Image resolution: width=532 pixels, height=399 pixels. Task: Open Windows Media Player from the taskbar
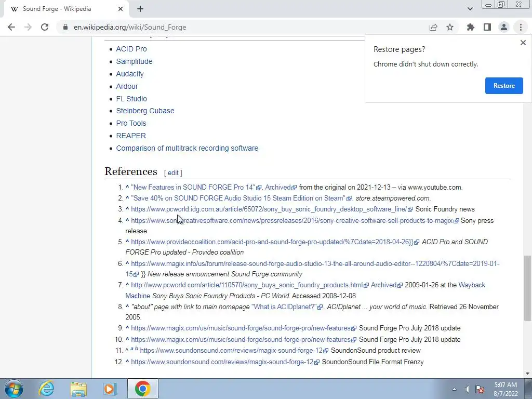click(x=110, y=389)
